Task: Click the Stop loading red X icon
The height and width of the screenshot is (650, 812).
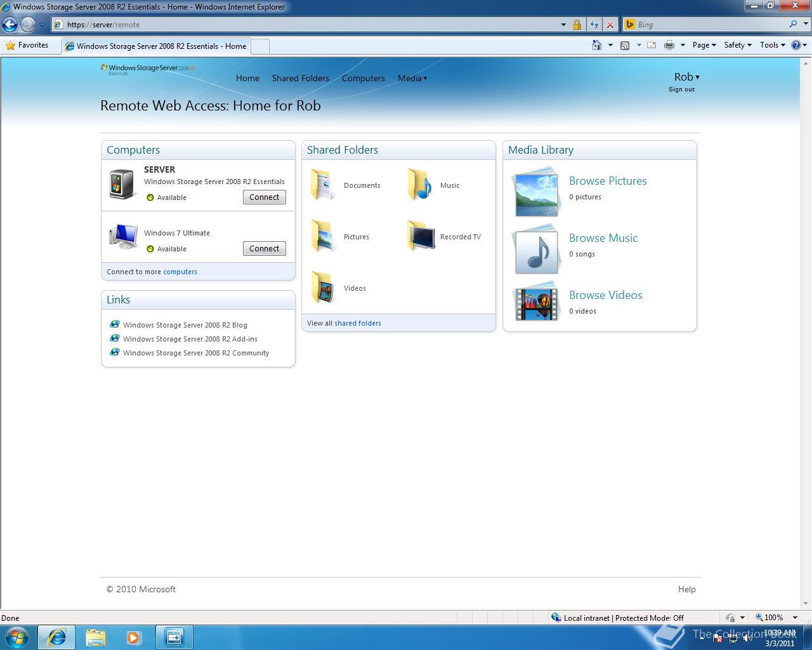Action: [x=610, y=25]
